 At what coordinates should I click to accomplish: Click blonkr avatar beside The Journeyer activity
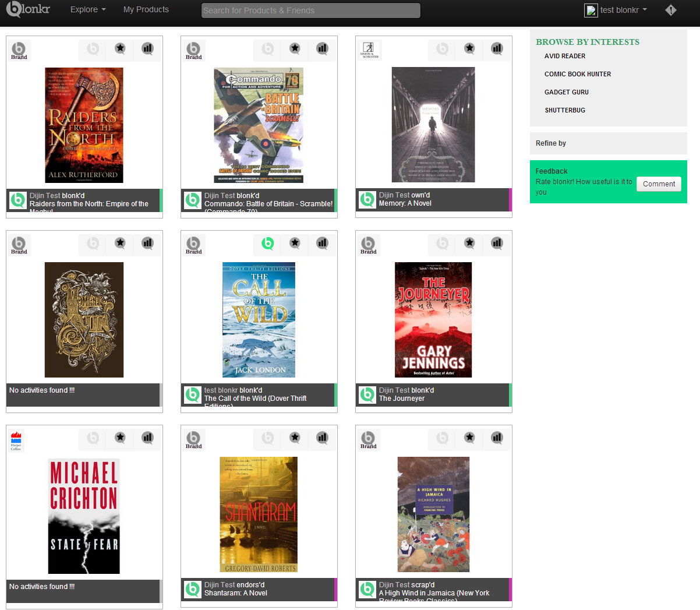[x=367, y=395]
